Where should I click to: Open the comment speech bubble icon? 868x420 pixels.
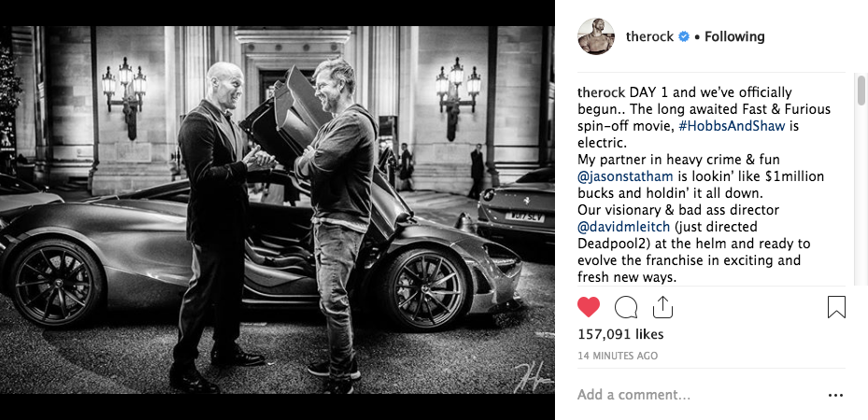pos(625,307)
